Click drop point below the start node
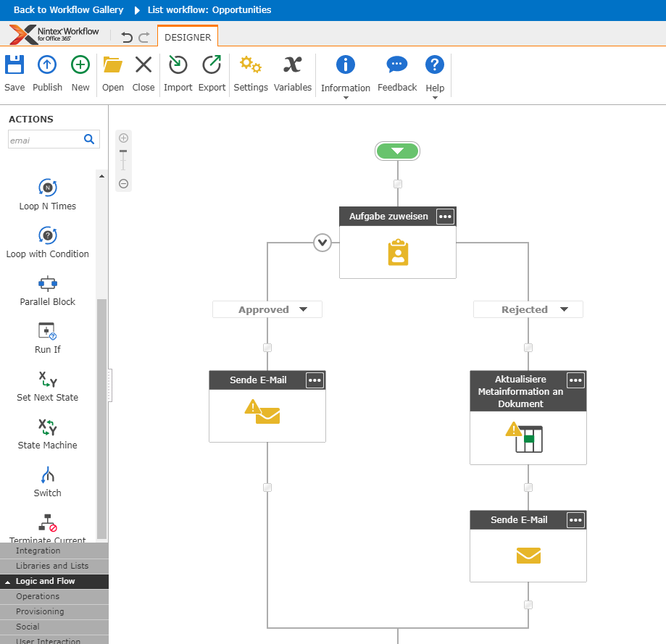 [398, 184]
